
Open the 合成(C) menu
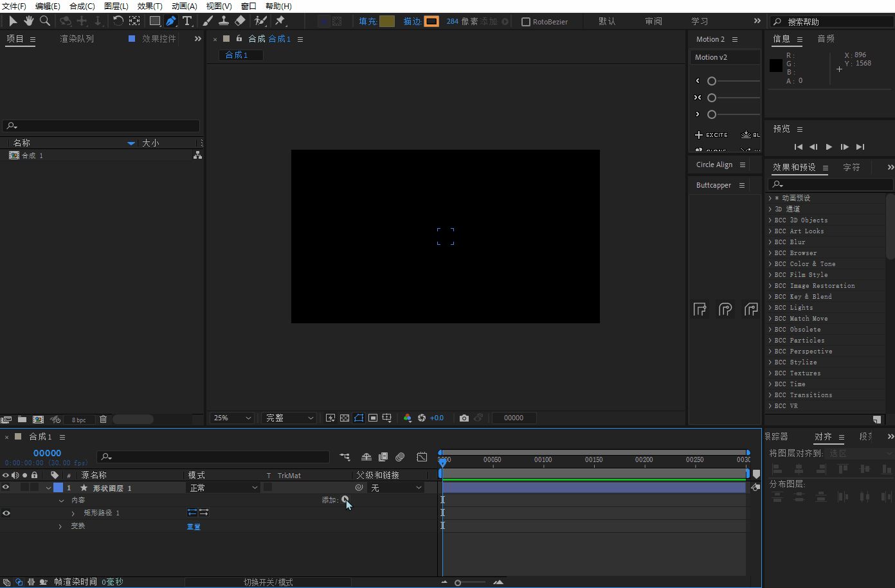tap(82, 6)
